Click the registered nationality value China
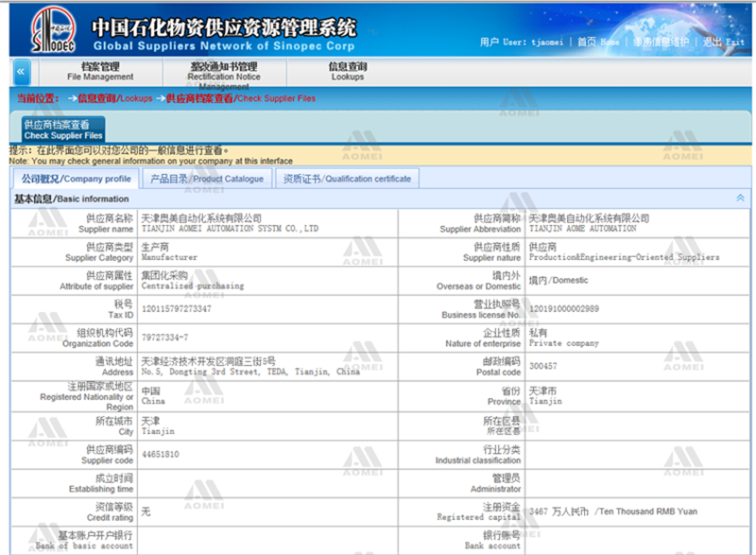The height and width of the screenshot is (555, 756). tap(153, 401)
